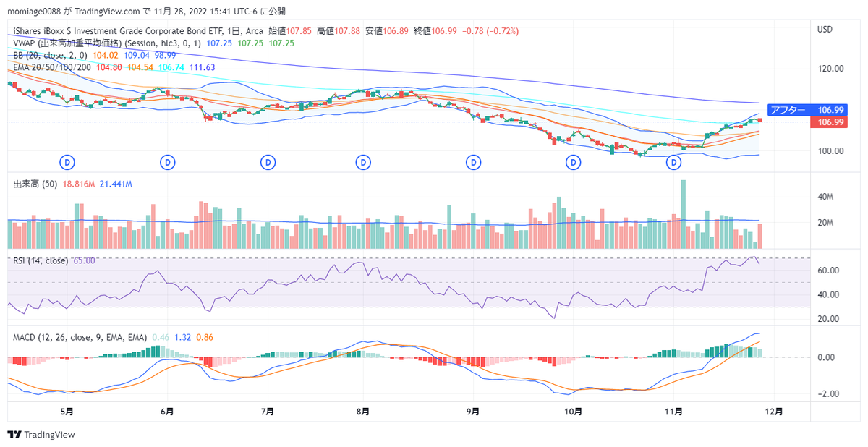Click the 安値106.89 low value

click(386, 32)
